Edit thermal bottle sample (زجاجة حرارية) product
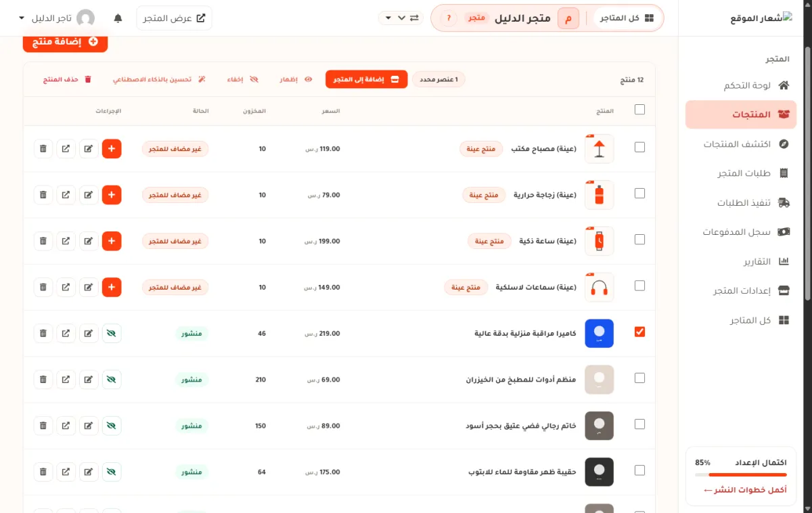Viewport: 812px width, 513px height. coord(89,195)
